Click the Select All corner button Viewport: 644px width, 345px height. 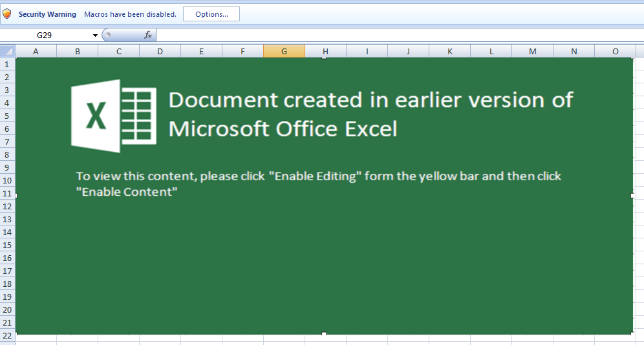pos(7,51)
